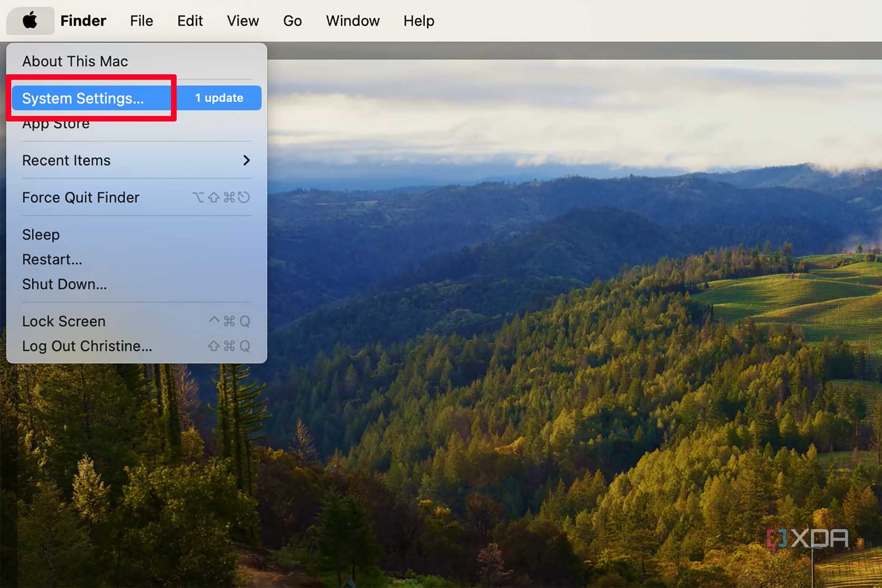Click the 1 update badge
This screenshot has width=882, height=588.
[x=219, y=98]
